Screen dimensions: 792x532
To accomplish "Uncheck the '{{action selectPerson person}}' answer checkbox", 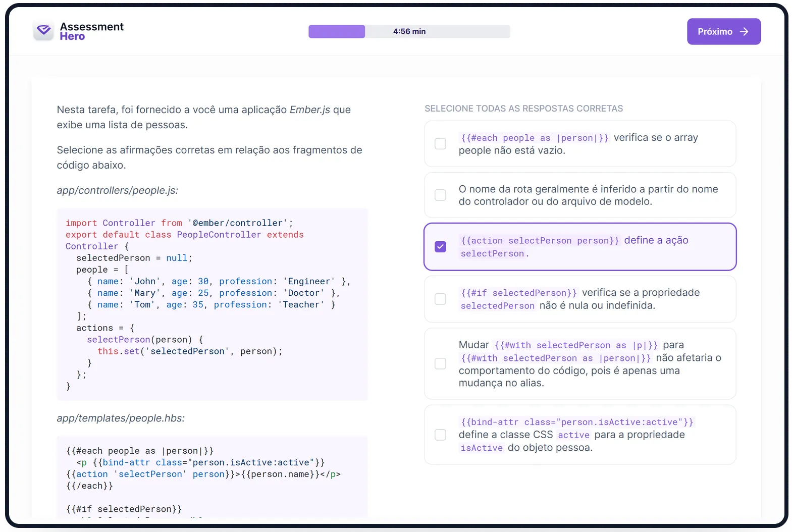I will point(440,246).
